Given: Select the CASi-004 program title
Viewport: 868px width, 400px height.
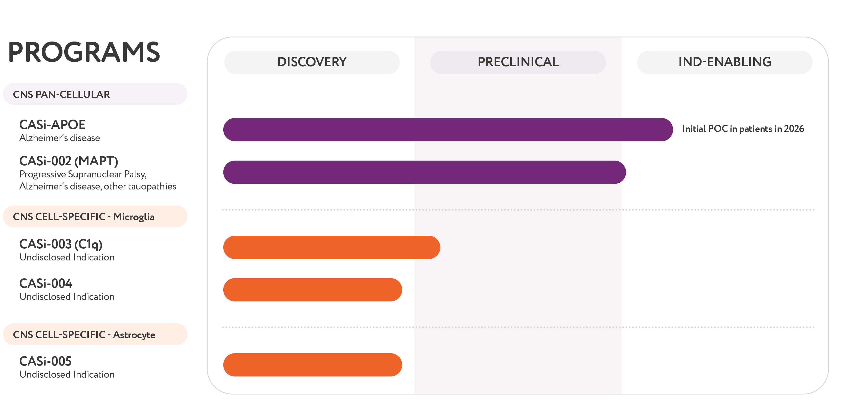Looking at the screenshot, I should pos(46,283).
